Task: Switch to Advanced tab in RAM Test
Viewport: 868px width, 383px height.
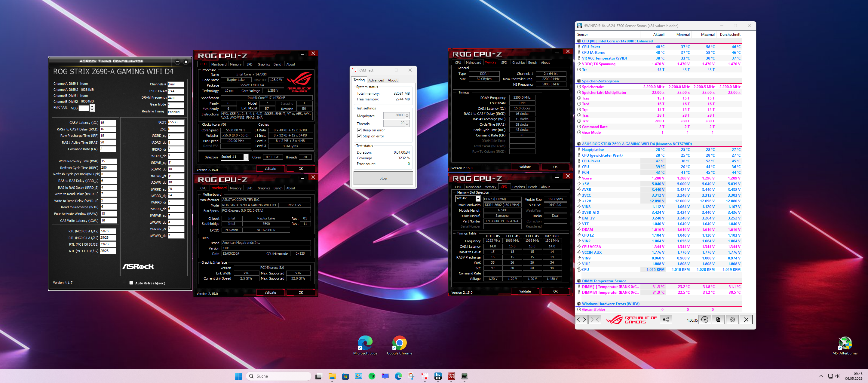Action: coord(376,80)
